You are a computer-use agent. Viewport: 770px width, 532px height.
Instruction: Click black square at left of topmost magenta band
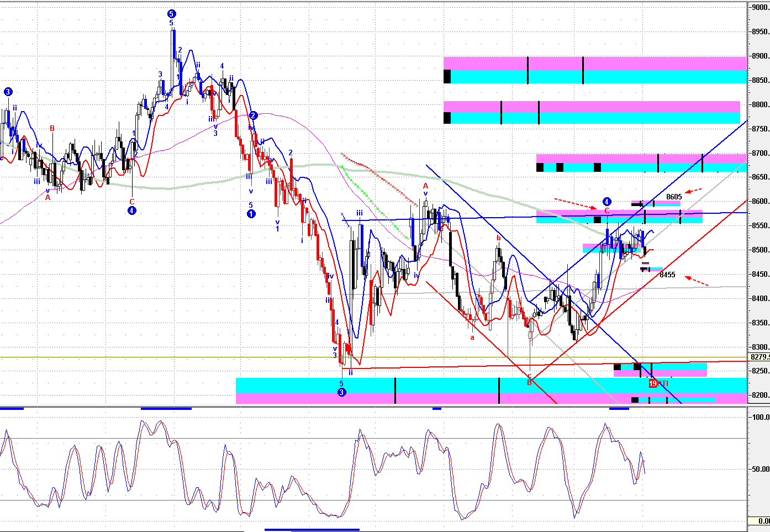click(x=447, y=76)
